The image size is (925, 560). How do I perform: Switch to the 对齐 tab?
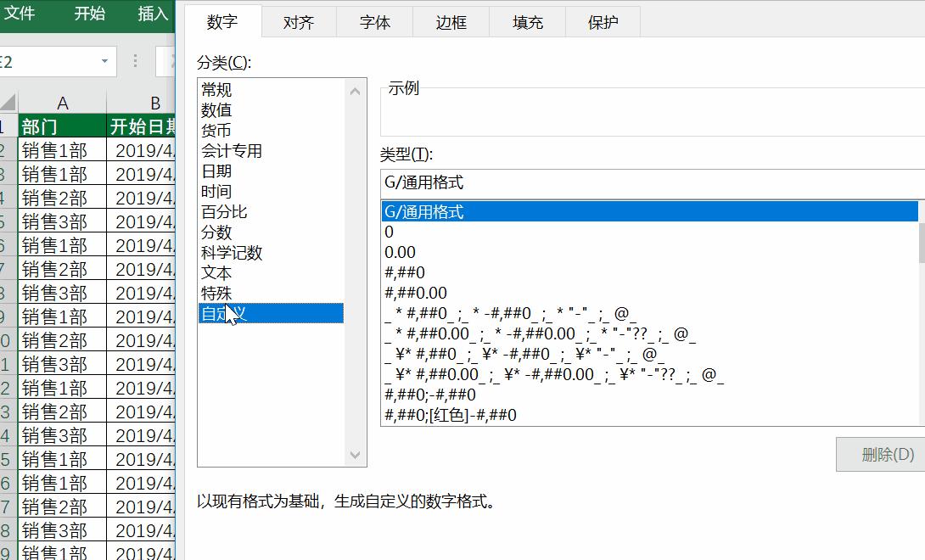pyautogui.click(x=298, y=22)
